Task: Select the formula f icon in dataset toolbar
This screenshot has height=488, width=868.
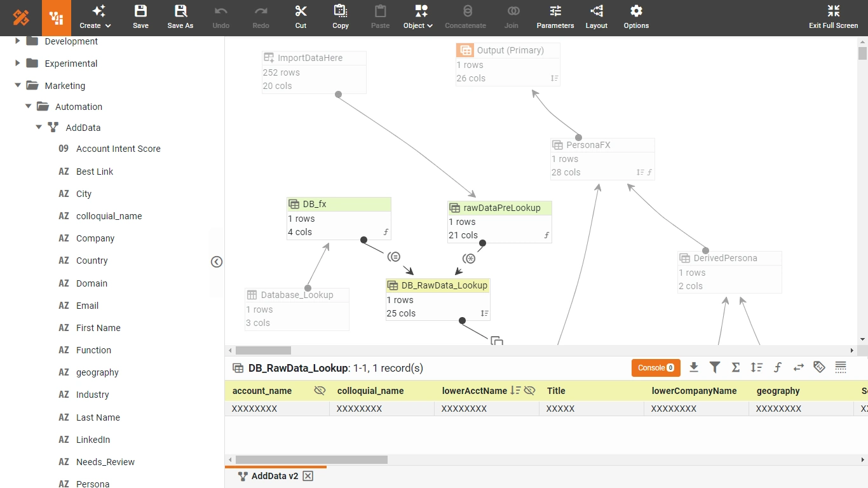Action: (778, 367)
